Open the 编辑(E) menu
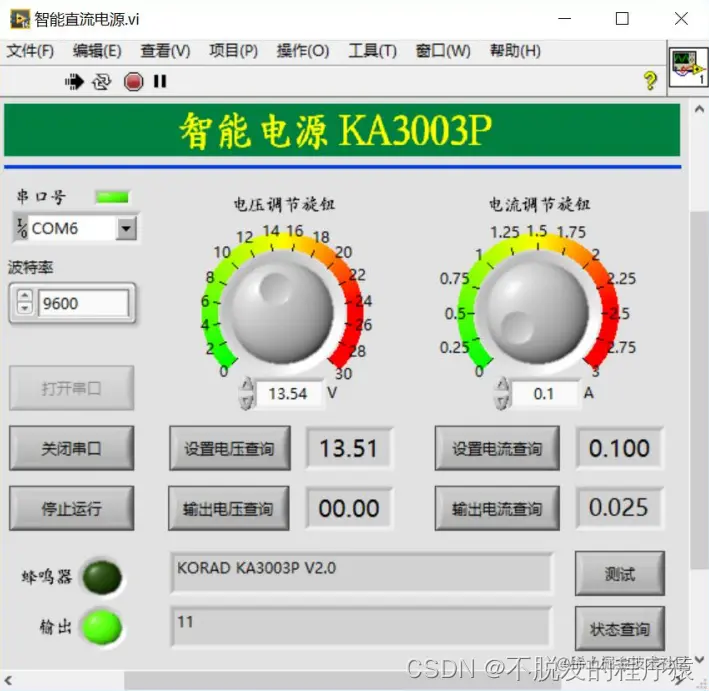The image size is (709, 691). click(x=97, y=51)
